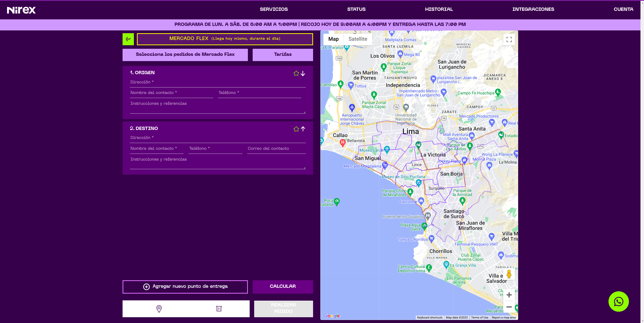
Task: Switch map to Satellite view
Action: tap(358, 39)
